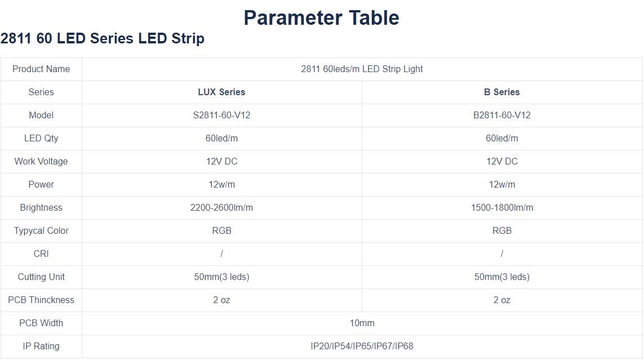Click the 1500-1800lm/m brightness value

501,208
